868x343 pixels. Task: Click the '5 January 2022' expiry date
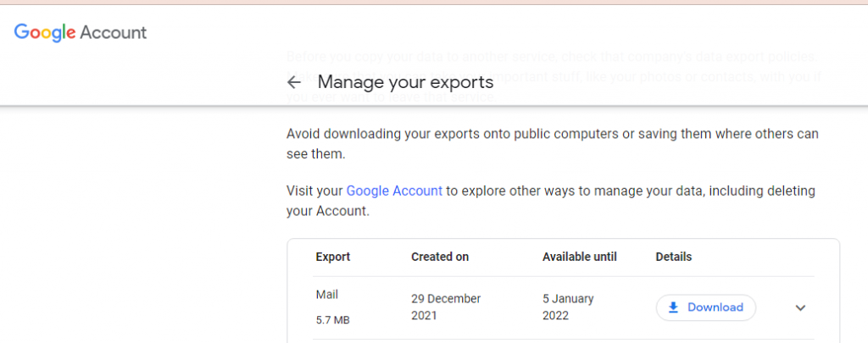click(568, 307)
